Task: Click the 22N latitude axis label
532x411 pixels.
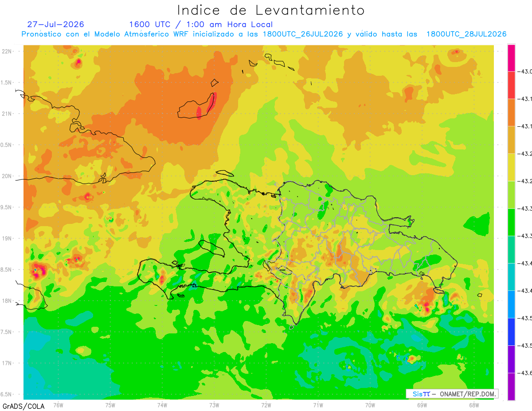Action: coord(7,51)
